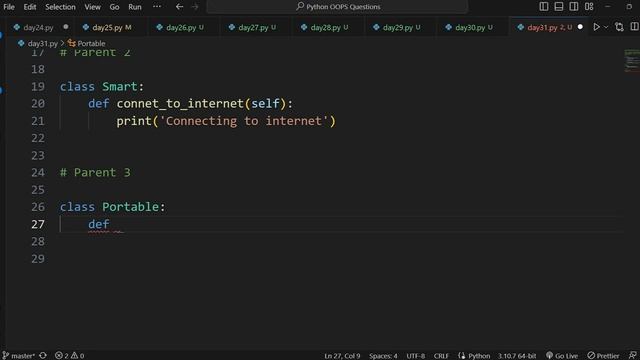The width and height of the screenshot is (640, 360).
Task: Go forward with the right arrow
Action: 195,7
